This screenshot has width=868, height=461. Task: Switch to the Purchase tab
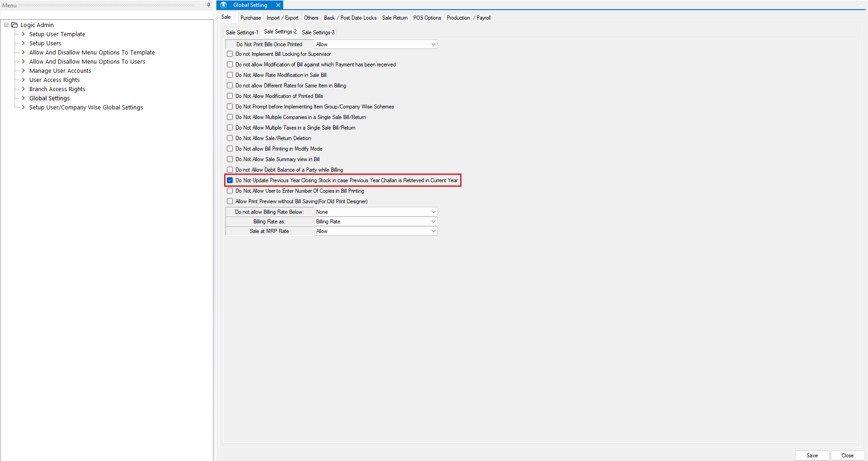click(x=250, y=18)
